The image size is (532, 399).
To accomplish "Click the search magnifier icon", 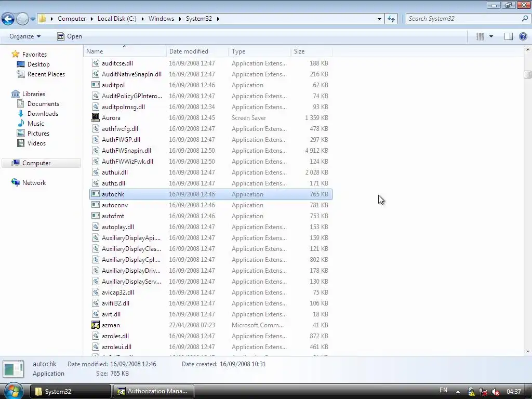I will (x=525, y=19).
